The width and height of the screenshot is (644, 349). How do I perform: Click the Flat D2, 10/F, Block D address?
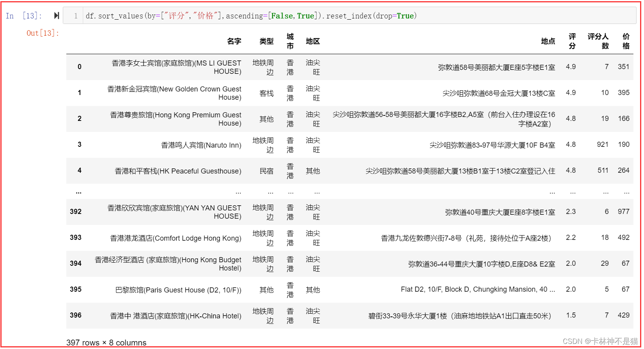[x=478, y=289]
